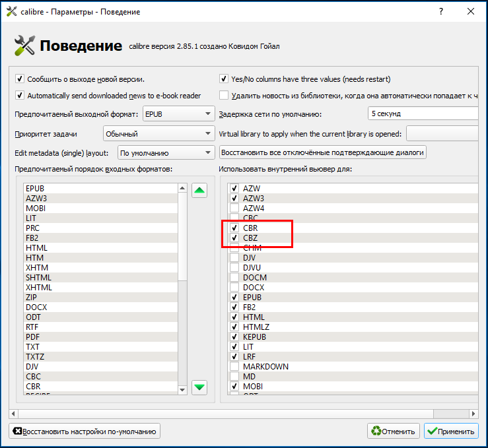This screenshot has height=448, width=488.
Task: Click horizontal scrollbar right arrow
Action: (x=473, y=414)
